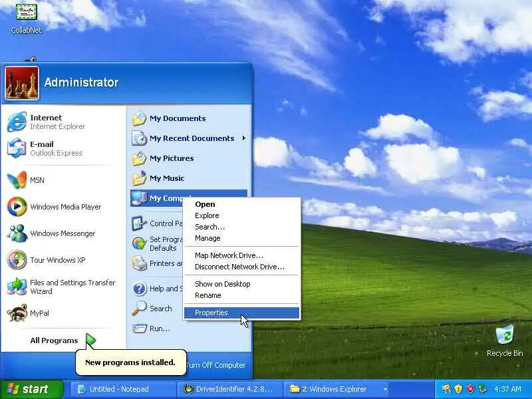Open Control Panel icon
The image size is (532, 399).
point(139,223)
